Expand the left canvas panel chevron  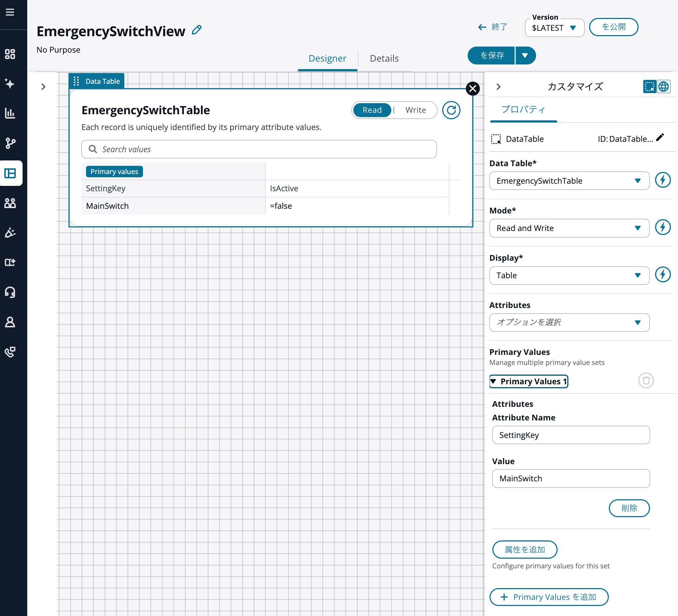(43, 87)
